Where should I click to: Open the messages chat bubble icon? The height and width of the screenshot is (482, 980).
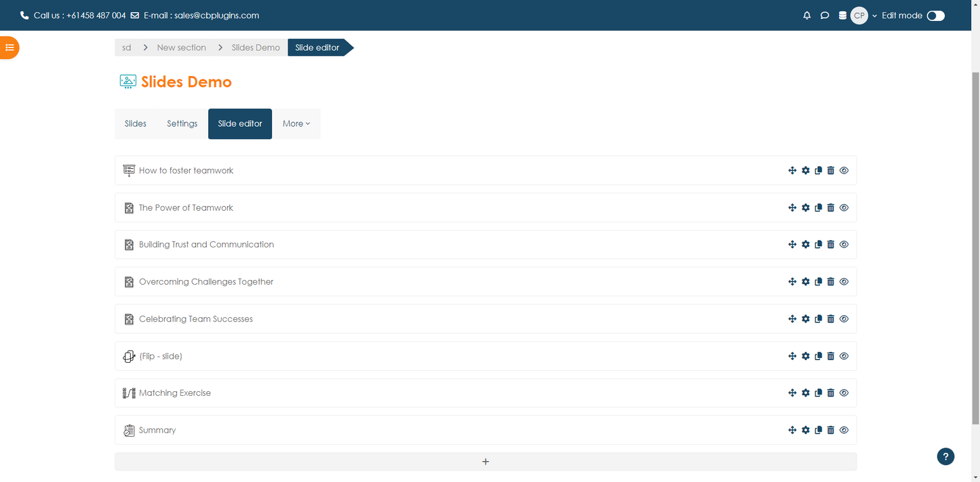coord(825,16)
